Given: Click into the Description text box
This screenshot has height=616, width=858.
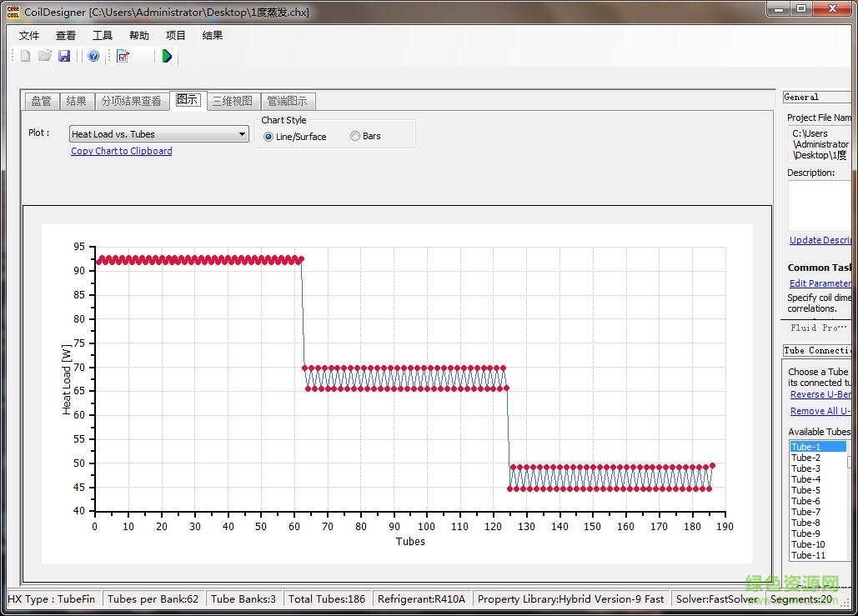Looking at the screenshot, I should [819, 206].
